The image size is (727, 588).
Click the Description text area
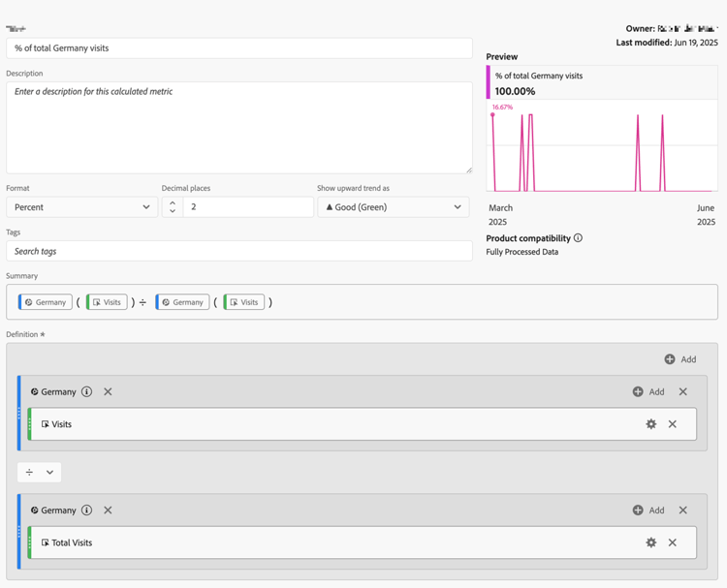coord(239,128)
